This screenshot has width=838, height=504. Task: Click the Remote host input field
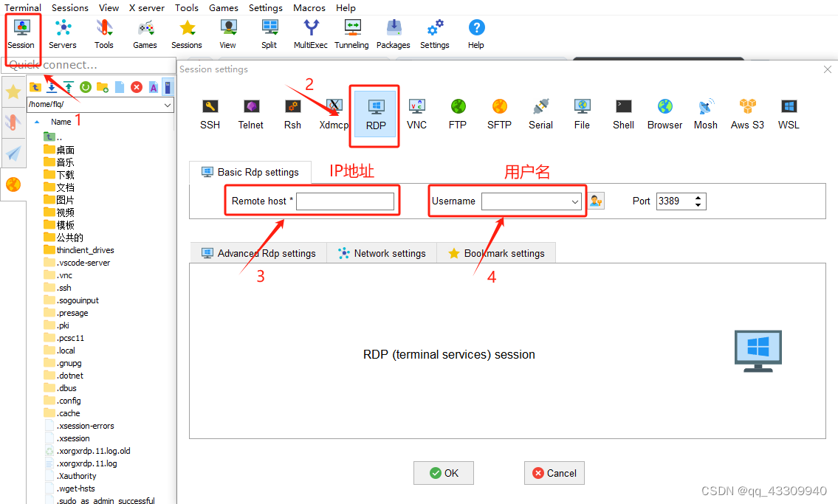pyautogui.click(x=346, y=201)
